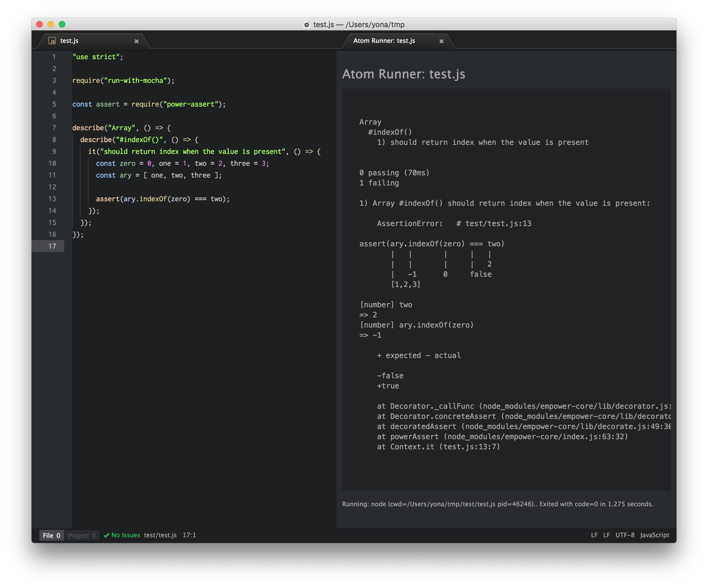708x588 pixels.
Task: Close the test.js editor tab
Action: click(x=136, y=41)
